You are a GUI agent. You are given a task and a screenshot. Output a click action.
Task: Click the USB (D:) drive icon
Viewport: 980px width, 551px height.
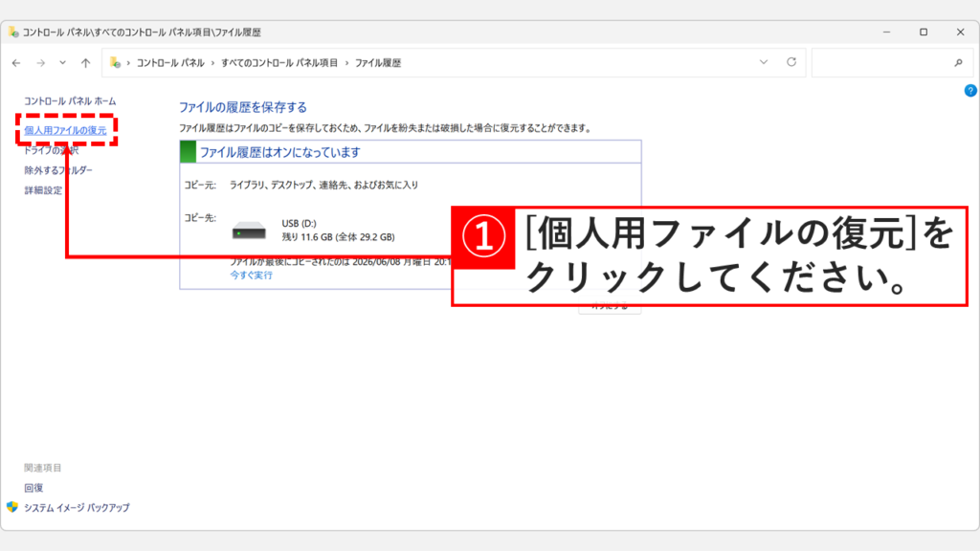coord(249,230)
